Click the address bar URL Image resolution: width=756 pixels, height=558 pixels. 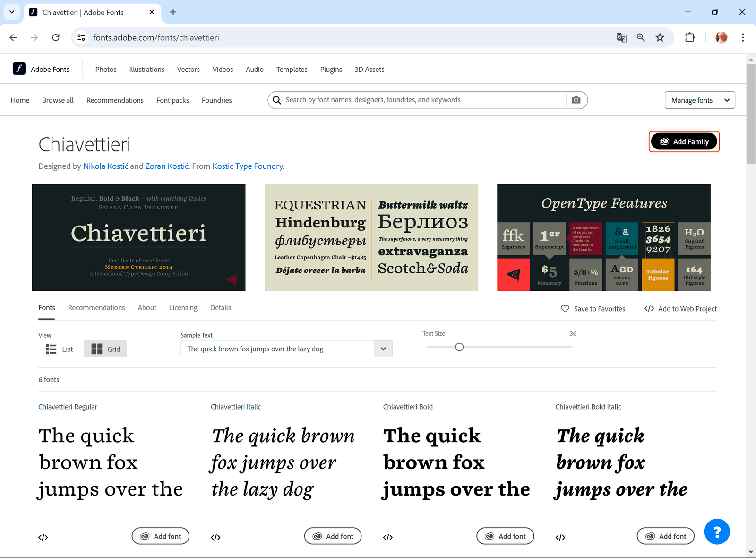[x=156, y=38]
